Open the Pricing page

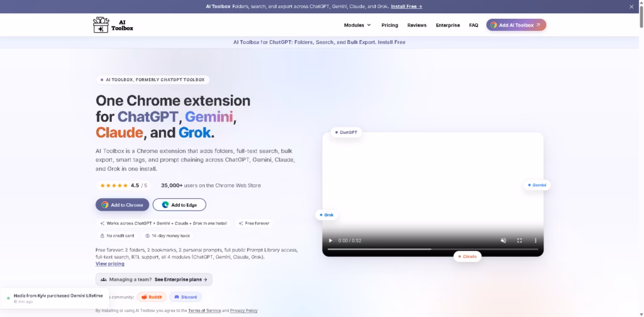coord(389,25)
